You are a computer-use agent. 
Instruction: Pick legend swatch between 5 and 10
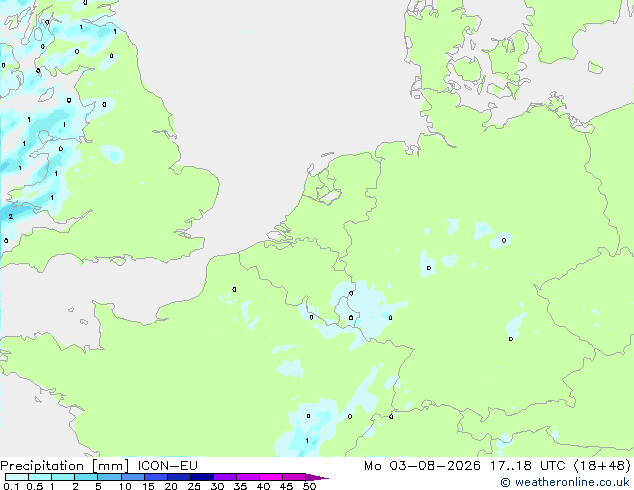[109, 477]
